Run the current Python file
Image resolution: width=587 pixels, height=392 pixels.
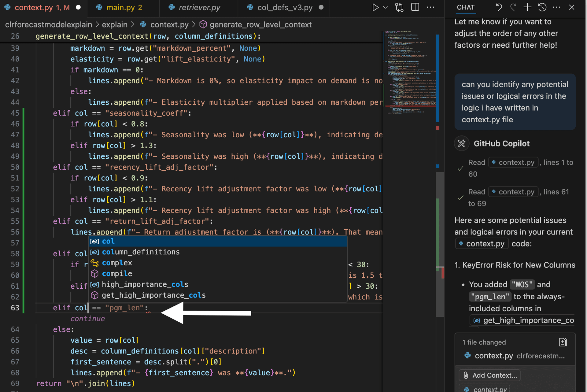point(375,7)
